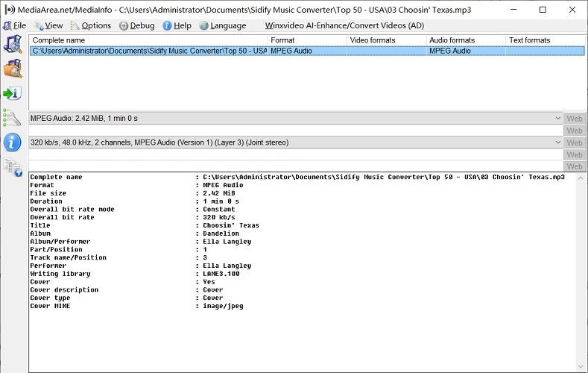Click the 'image/jpeg' Cover MIME value
The height and width of the screenshot is (373, 588).
[x=223, y=306]
